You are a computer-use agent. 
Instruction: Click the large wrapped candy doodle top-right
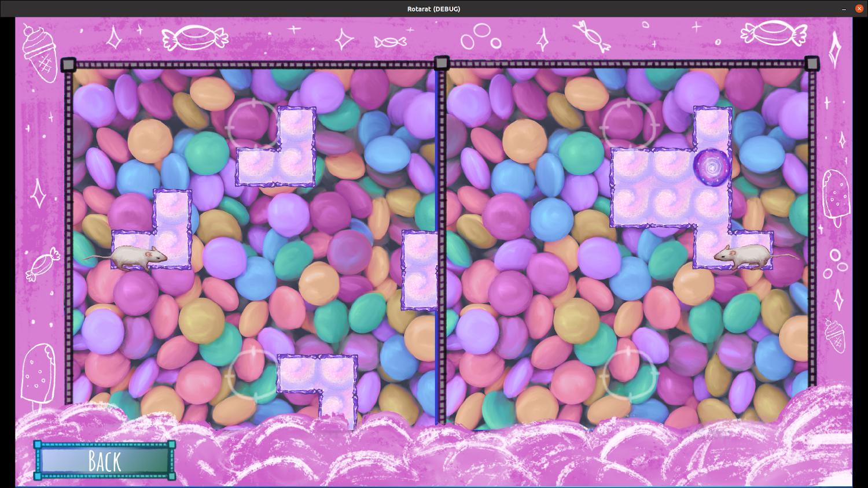[x=774, y=33]
